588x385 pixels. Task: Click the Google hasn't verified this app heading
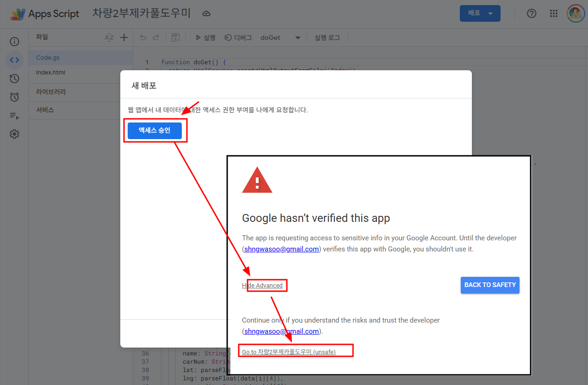click(316, 218)
